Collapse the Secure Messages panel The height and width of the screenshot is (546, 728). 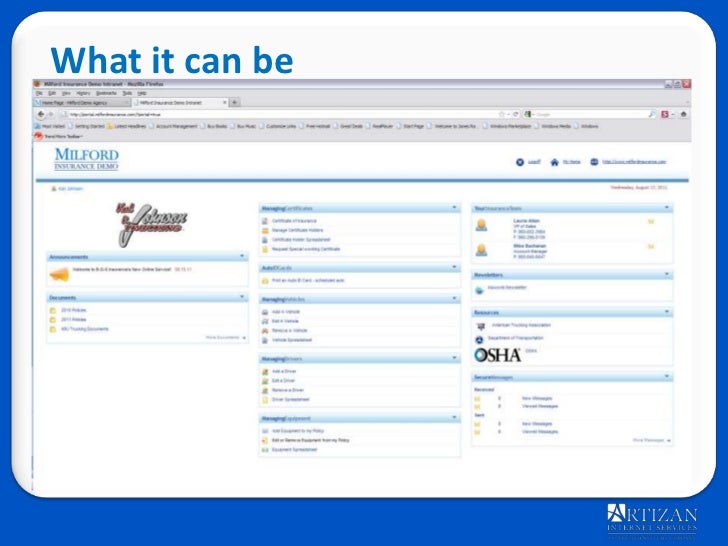667,377
